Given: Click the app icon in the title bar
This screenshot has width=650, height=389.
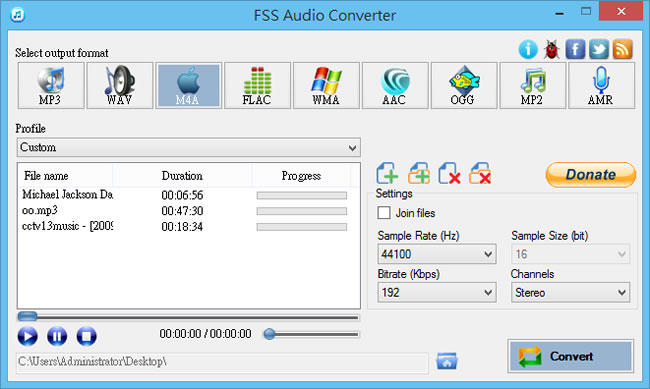Looking at the screenshot, I should [x=17, y=15].
